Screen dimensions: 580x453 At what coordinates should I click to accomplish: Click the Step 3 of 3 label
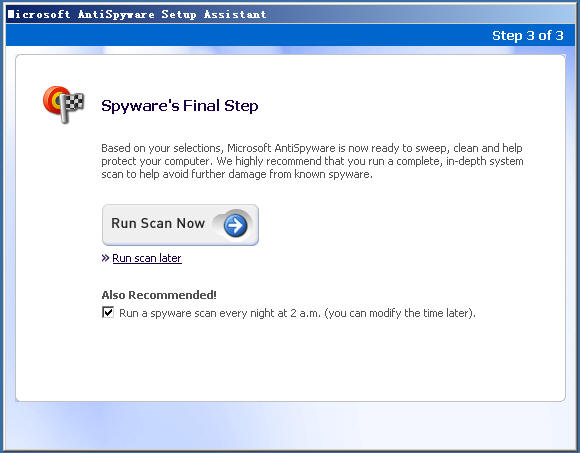pyautogui.click(x=527, y=36)
